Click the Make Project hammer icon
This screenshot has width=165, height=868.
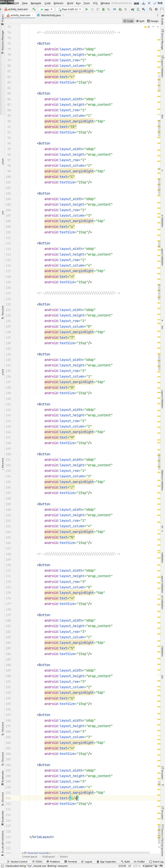click(34, 9)
